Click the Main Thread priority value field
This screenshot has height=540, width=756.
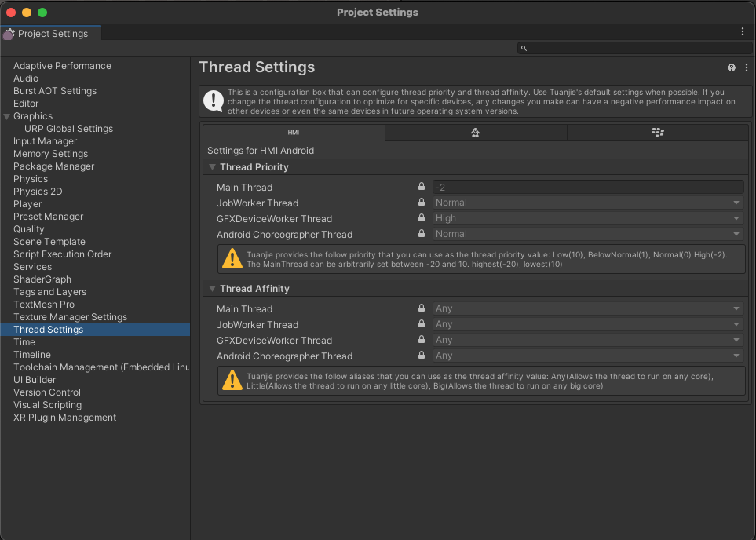[586, 186]
